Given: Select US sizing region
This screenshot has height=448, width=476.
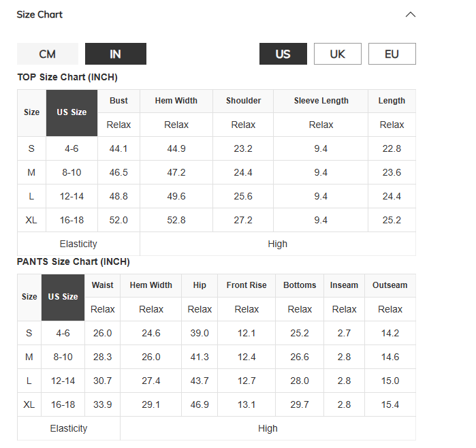Looking at the screenshot, I should 283,54.
